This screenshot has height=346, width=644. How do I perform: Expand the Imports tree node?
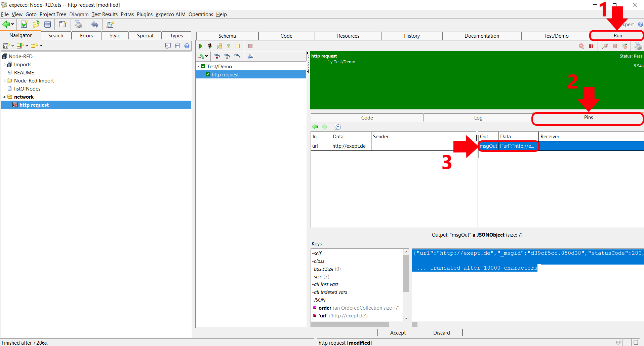(4, 65)
